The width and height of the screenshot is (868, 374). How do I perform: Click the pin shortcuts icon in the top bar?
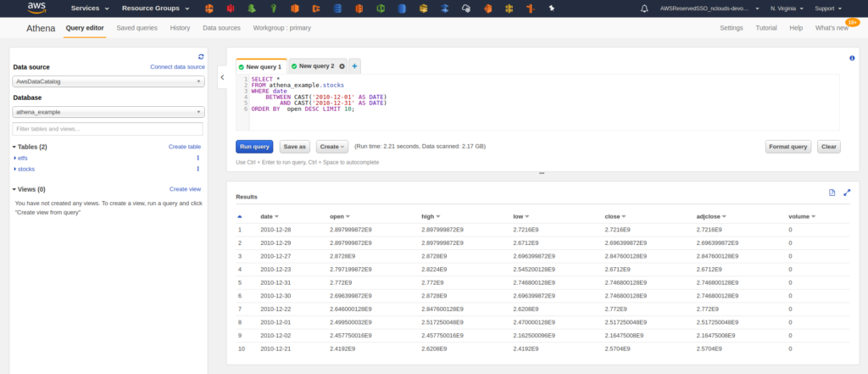(x=551, y=8)
